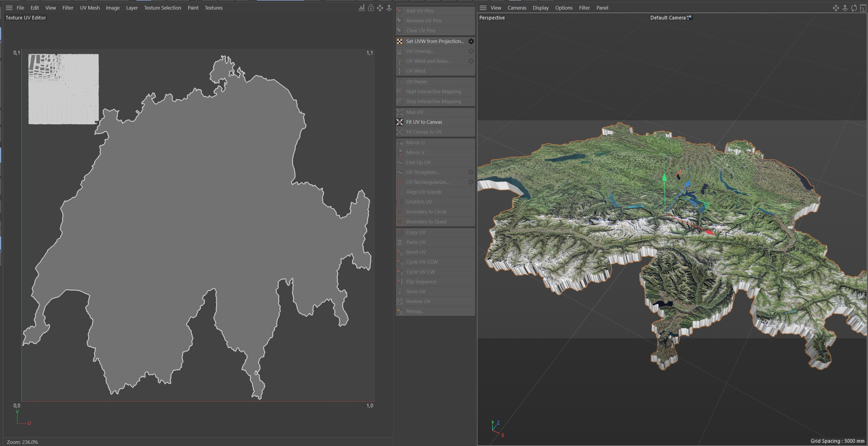Screen dimensions: 868x446
Task: Click the small square UV island thumbnail
Action: point(63,89)
